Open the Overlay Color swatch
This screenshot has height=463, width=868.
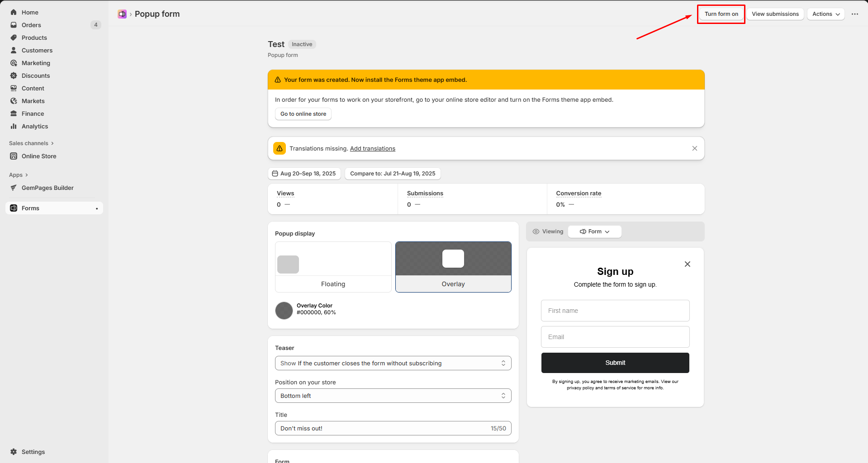[x=284, y=311]
